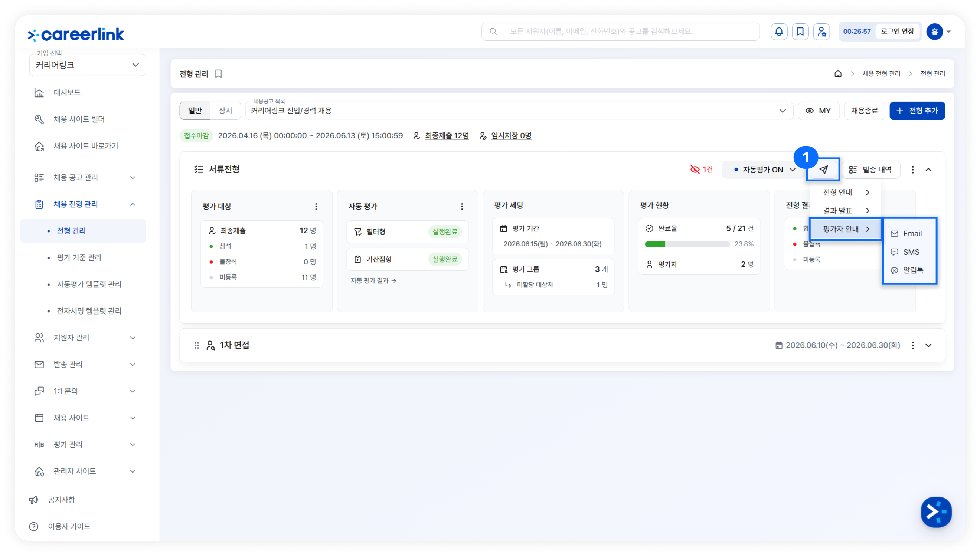Choose 알림톡 in the submenu
The width and height of the screenshot is (980, 556).
click(x=910, y=270)
